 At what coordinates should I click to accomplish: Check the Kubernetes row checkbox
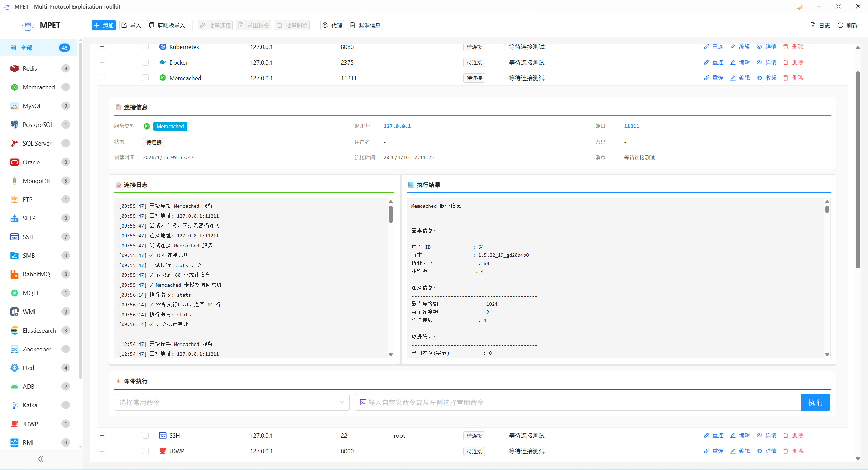pos(145,47)
